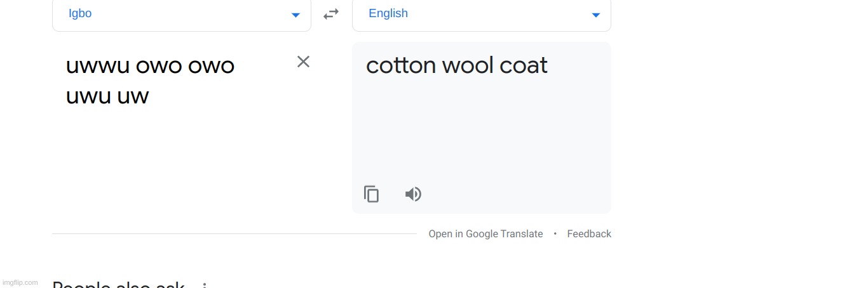Select the Igbo language label
The width and height of the screenshot is (868, 288).
80,13
